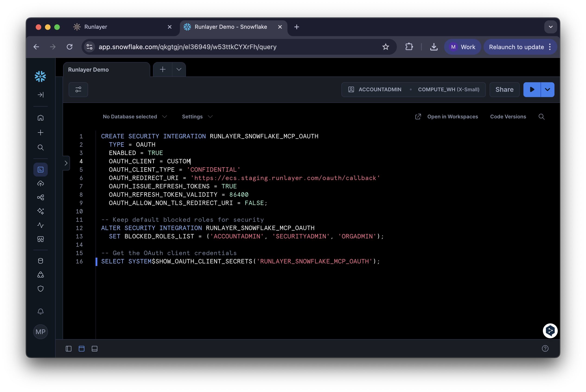
Task: Open the worksheet filters icon above the editor
Action: pyautogui.click(x=78, y=89)
